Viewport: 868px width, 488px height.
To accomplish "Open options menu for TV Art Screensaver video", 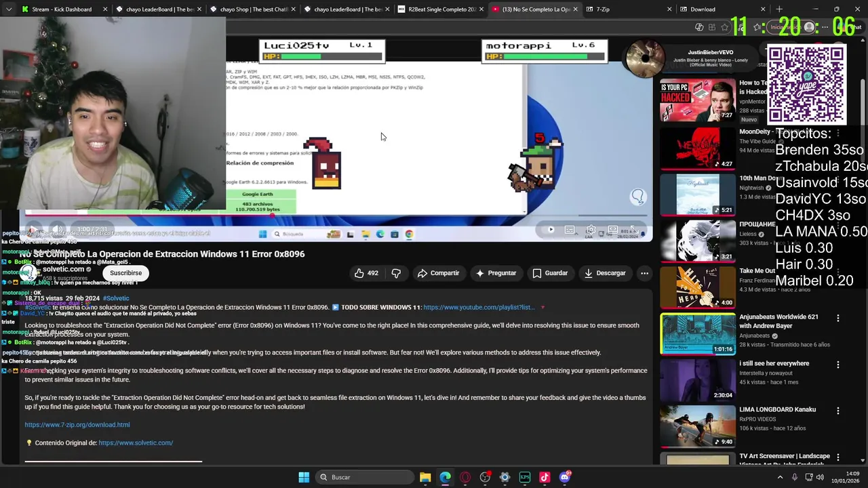I will pos(838,457).
